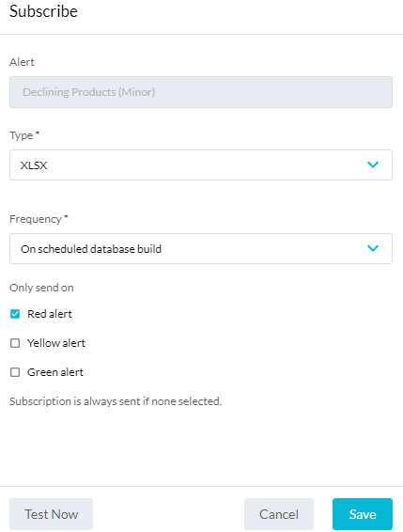Viewport: 403px width, 532px height.
Task: Click the 'Only send on' section label
Action: [41, 288]
